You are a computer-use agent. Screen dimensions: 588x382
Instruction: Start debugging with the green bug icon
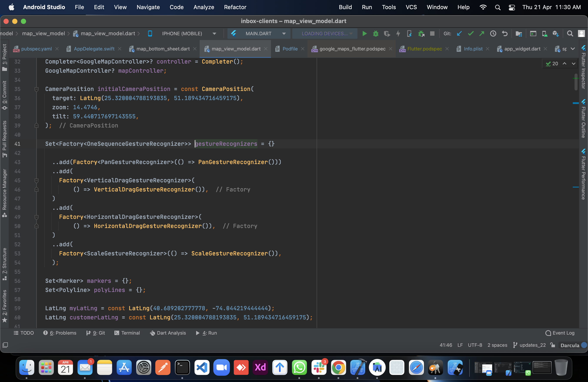click(376, 34)
